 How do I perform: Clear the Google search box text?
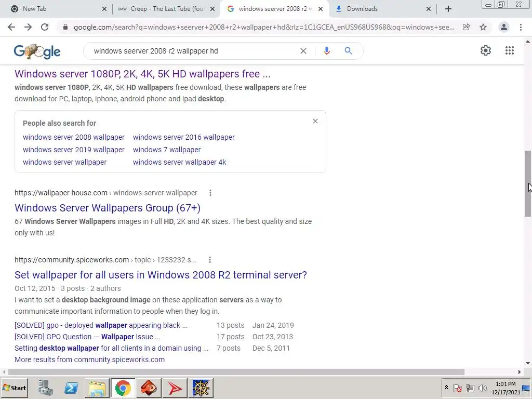[303, 51]
